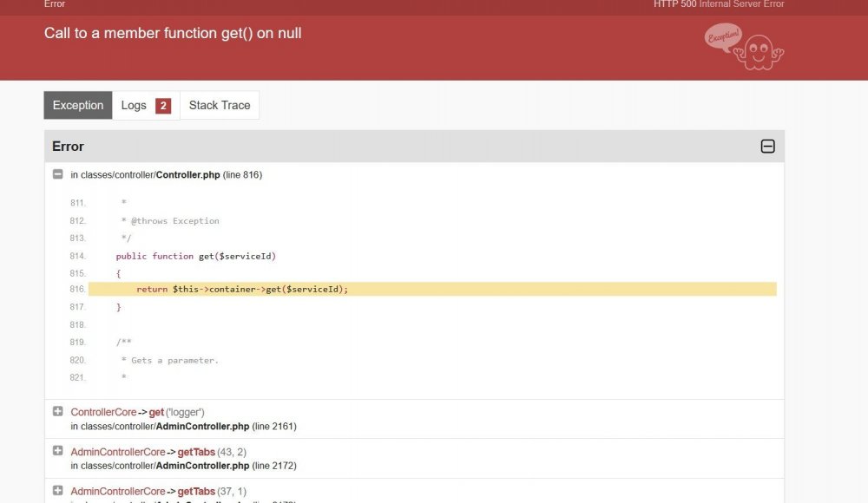Click the 'HTTP 500 Internal Server Error' text

[x=719, y=4]
